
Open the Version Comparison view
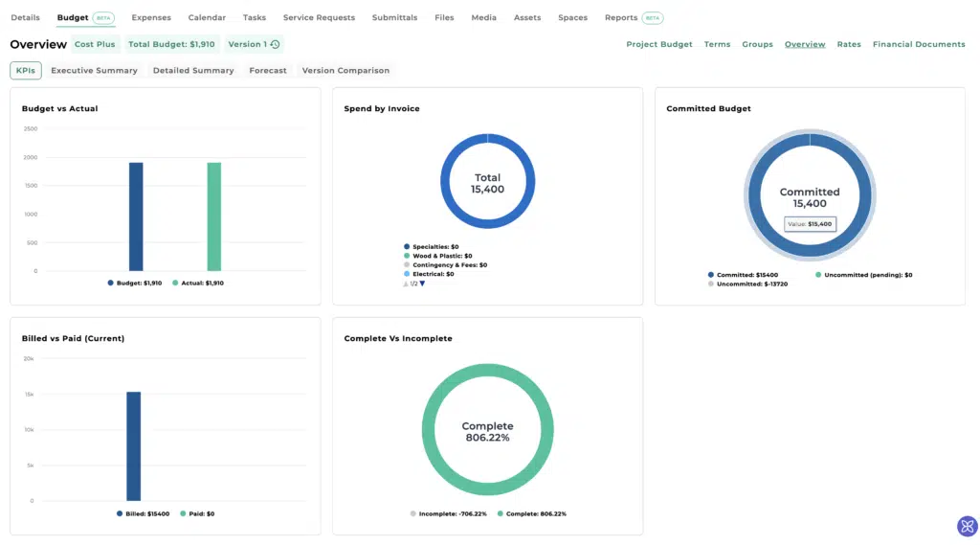345,70
